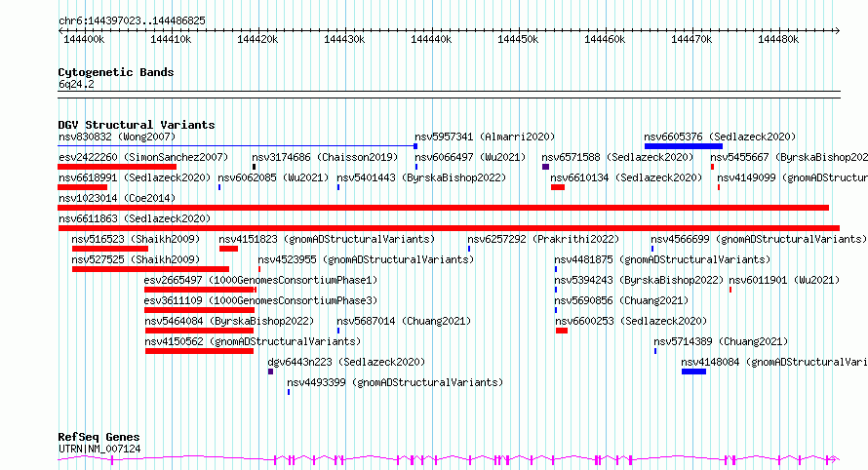Click the nsv1023014 (Coe2014) label

tap(117, 198)
